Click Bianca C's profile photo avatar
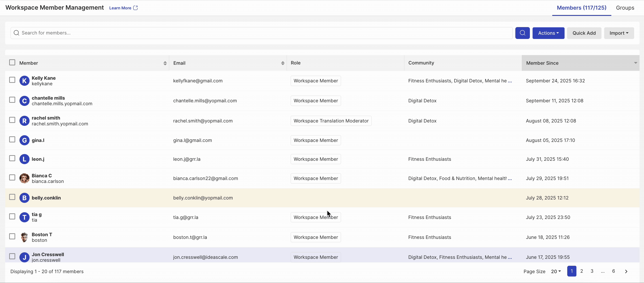This screenshot has width=644, height=283. click(x=24, y=178)
